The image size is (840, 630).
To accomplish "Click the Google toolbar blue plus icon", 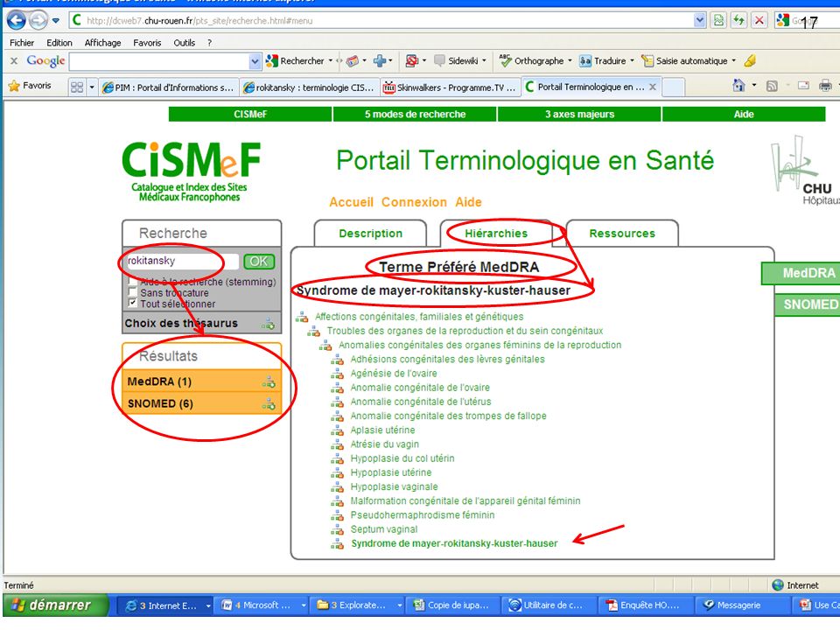I will click(x=380, y=61).
